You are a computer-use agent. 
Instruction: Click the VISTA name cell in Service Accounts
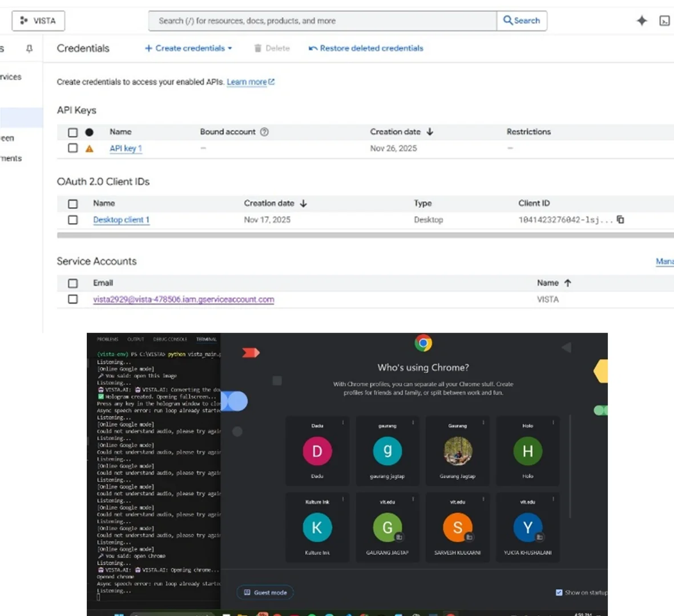point(548,299)
